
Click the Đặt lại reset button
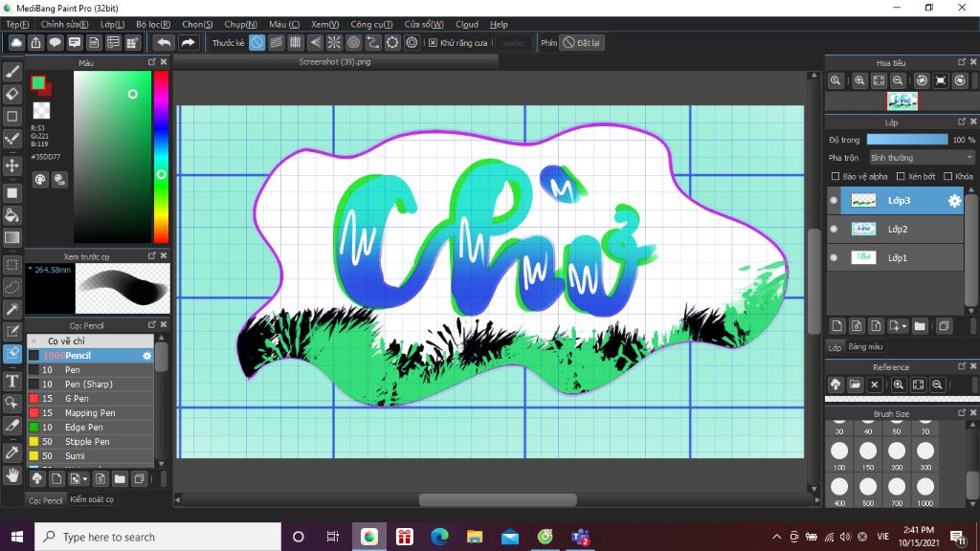pyautogui.click(x=581, y=42)
